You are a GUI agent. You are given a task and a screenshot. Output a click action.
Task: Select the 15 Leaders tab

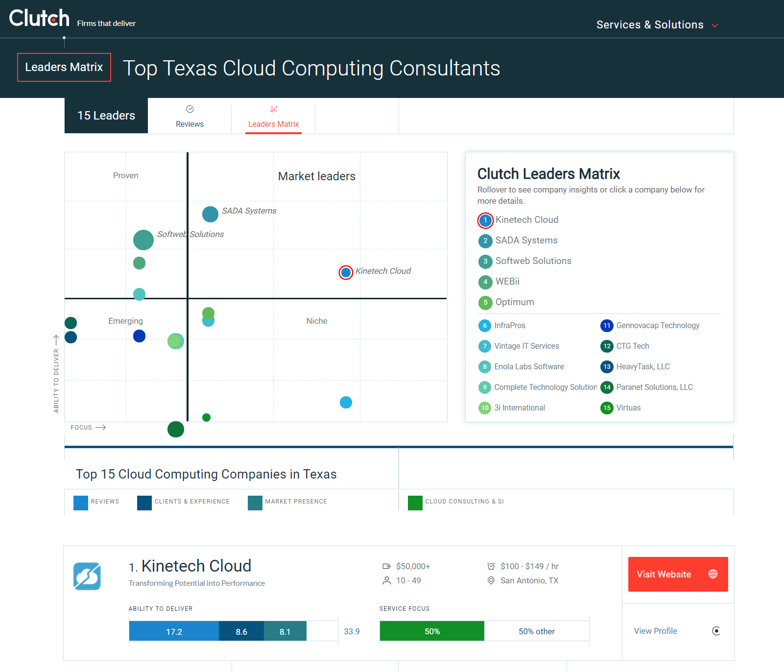106,116
